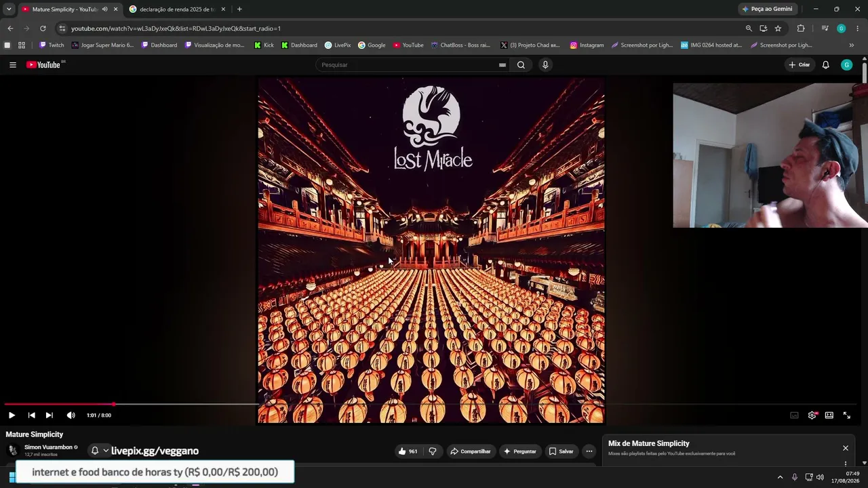Viewport: 868px width, 488px height.
Task: Open the Twitch bookmark
Action: tap(52, 45)
